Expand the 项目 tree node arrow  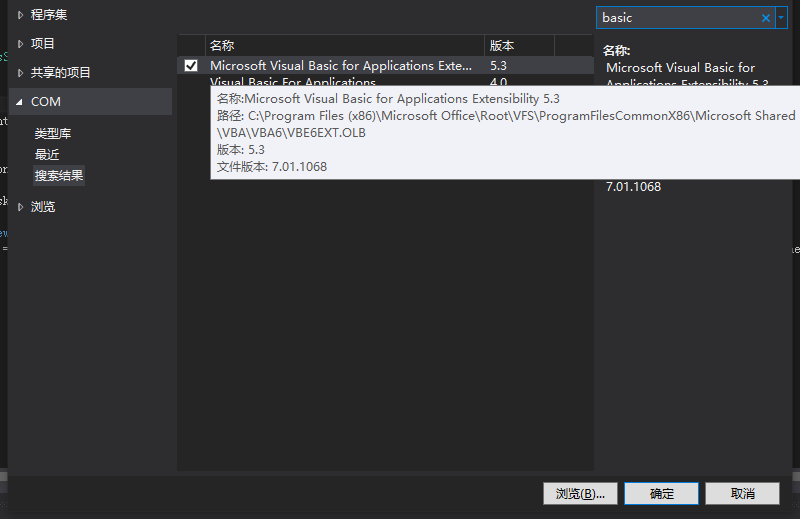point(20,44)
